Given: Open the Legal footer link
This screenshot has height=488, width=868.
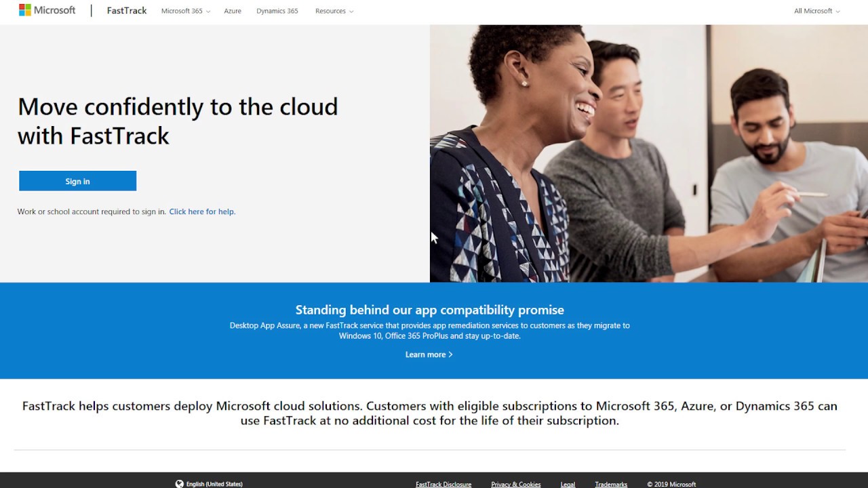Looking at the screenshot, I should (x=568, y=485).
